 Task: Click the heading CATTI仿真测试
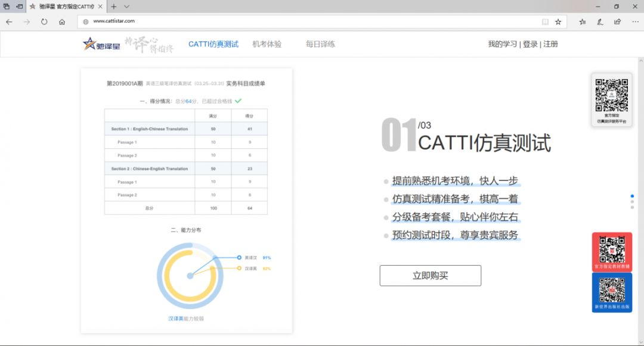coord(484,143)
